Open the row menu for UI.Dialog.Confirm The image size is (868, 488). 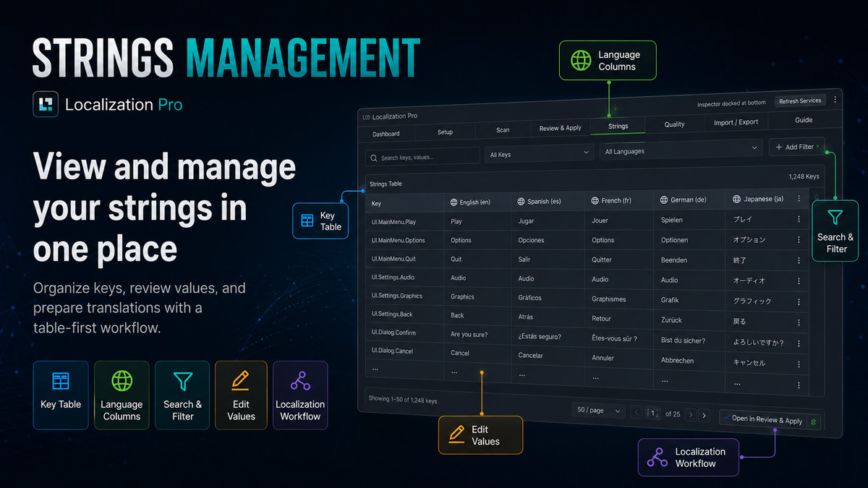coord(799,343)
